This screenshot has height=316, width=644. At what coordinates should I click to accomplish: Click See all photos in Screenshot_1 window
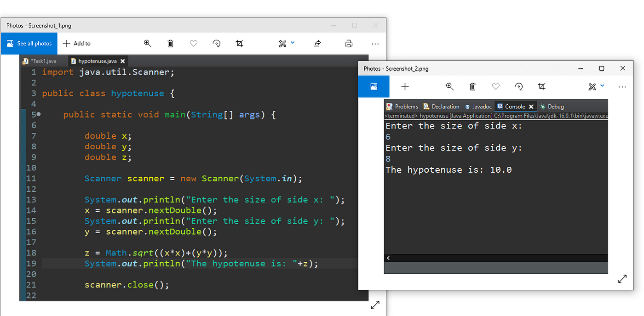[x=29, y=44]
